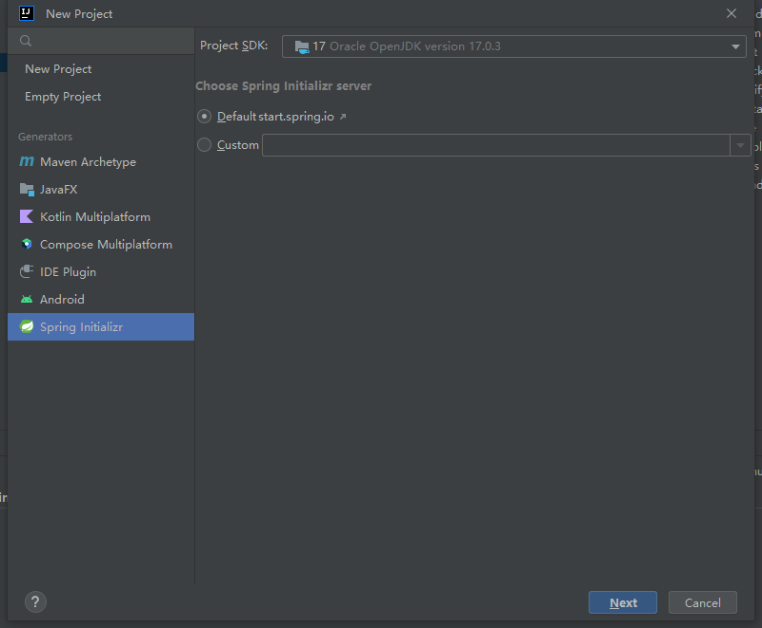Follow the start.spring.io link
762x628 pixels.
296,117
